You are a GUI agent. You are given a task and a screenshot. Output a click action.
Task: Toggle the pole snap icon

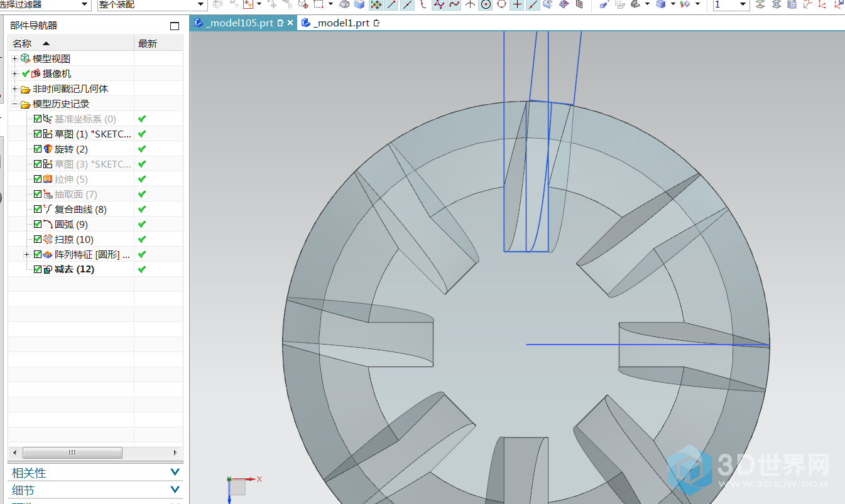439,4
